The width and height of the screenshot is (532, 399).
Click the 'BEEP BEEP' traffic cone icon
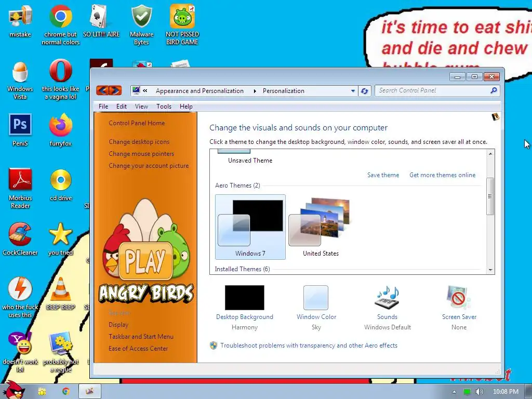click(x=60, y=294)
